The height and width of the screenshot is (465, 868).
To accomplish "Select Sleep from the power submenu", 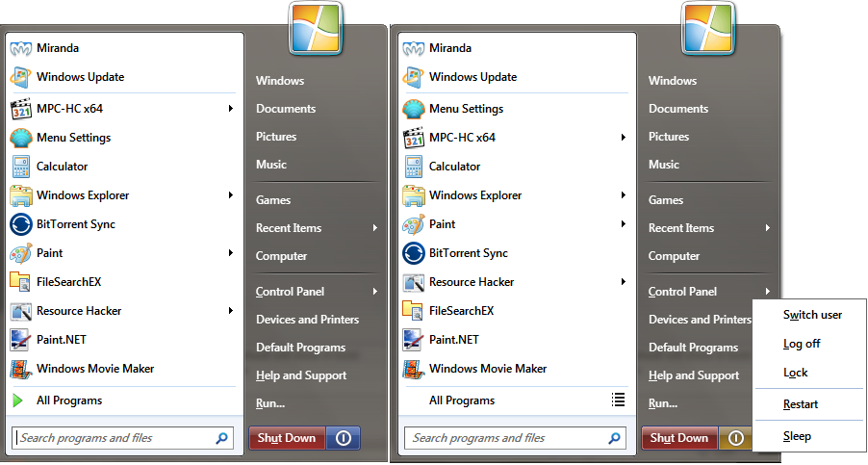I will [797, 436].
